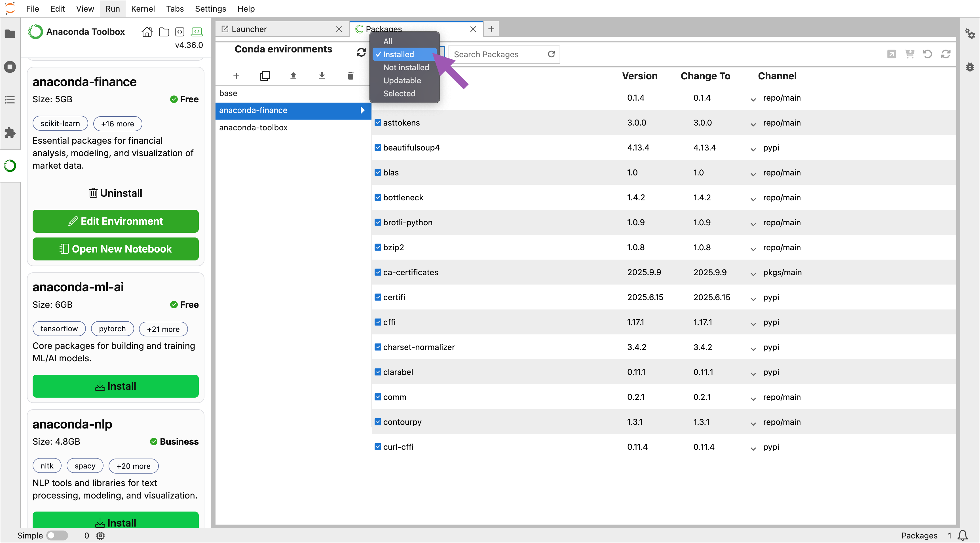Refresh the Conda environments list
Image resolution: width=980 pixels, height=543 pixels.
(361, 52)
